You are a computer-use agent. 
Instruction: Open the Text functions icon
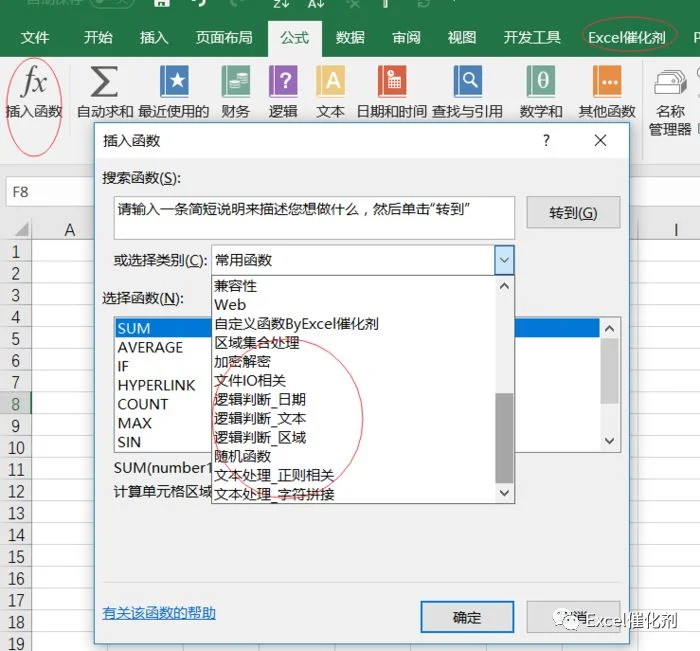330,81
